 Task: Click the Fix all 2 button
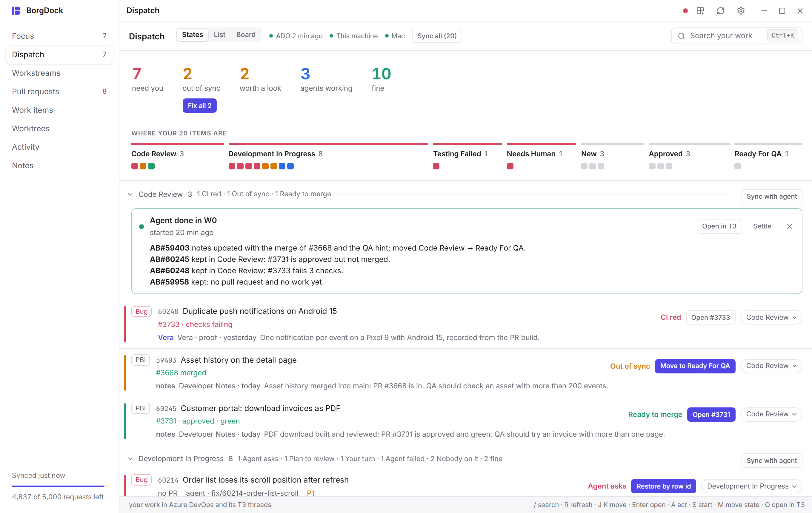click(x=200, y=106)
